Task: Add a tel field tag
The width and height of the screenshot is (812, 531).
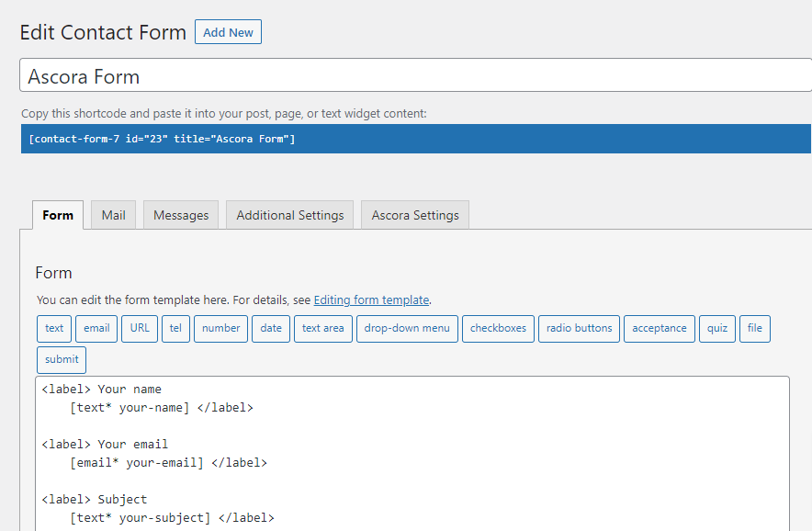Action: click(x=175, y=328)
